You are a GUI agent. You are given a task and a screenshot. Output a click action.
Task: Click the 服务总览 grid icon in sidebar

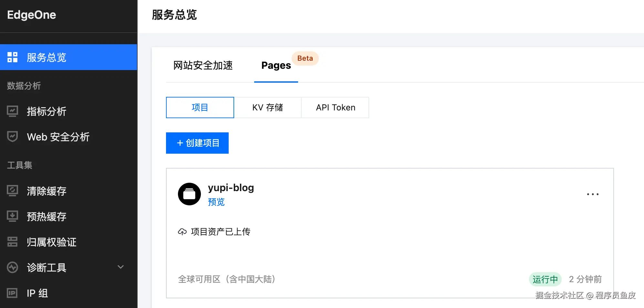point(12,57)
